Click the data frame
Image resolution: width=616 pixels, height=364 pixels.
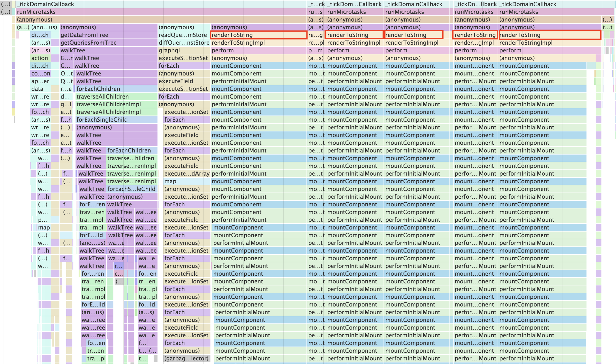pos(40,89)
